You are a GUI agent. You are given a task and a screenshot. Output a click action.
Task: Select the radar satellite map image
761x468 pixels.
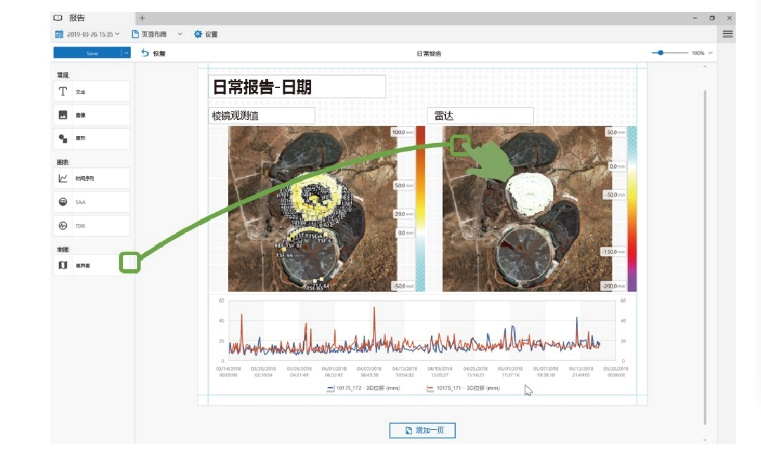(x=527, y=209)
